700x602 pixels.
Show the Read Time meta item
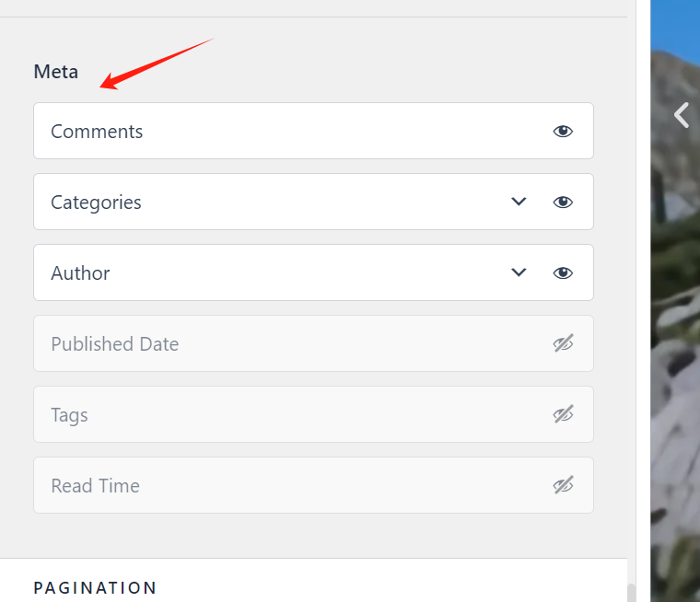pyautogui.click(x=563, y=486)
